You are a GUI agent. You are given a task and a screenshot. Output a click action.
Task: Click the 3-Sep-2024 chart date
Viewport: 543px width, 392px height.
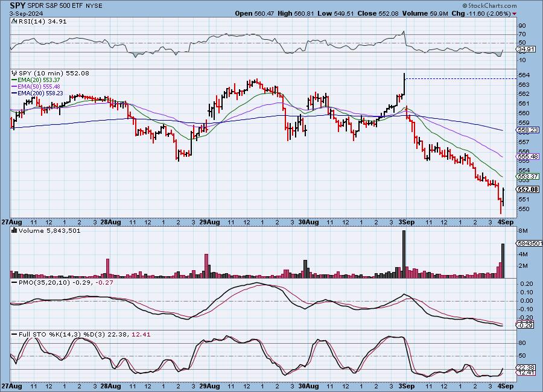[x=27, y=13]
